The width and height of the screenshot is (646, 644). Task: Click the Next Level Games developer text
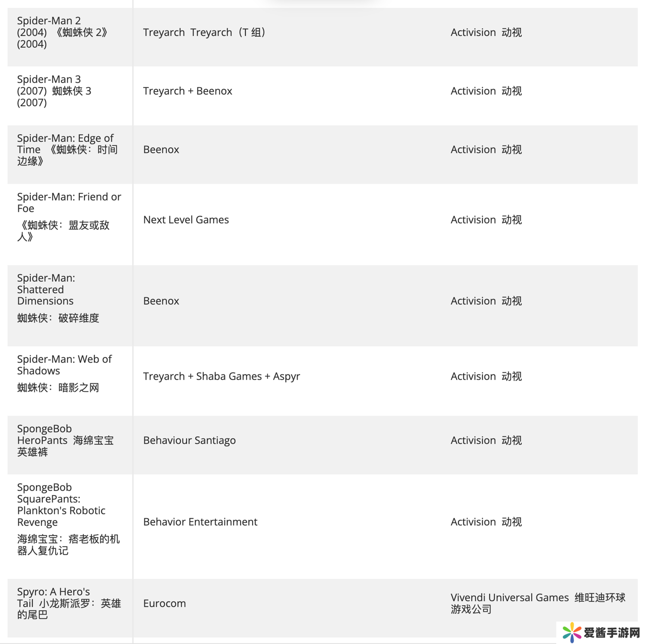[x=186, y=219]
